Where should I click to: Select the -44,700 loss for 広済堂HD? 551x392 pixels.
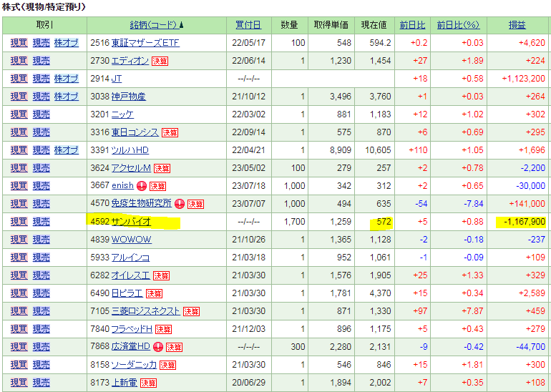(531, 347)
